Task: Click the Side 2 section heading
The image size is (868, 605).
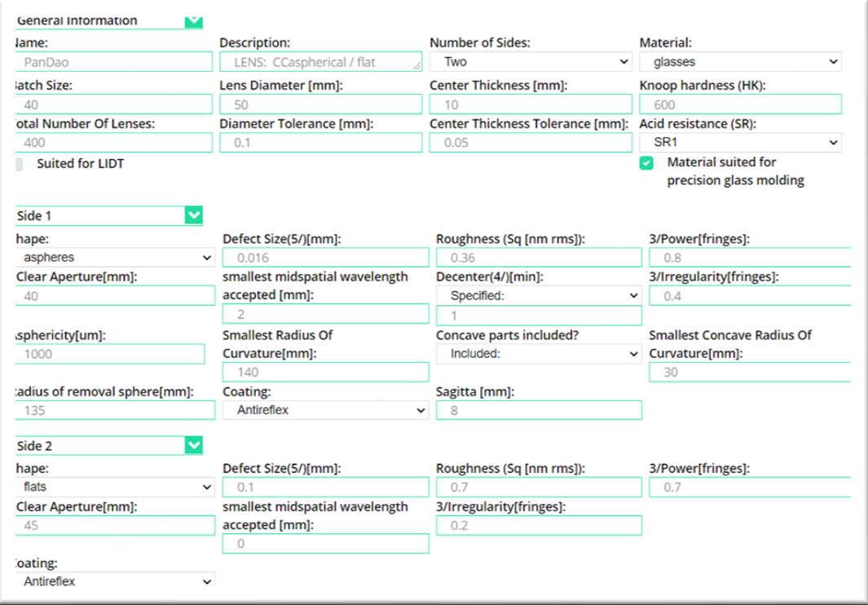Action: tap(34, 445)
